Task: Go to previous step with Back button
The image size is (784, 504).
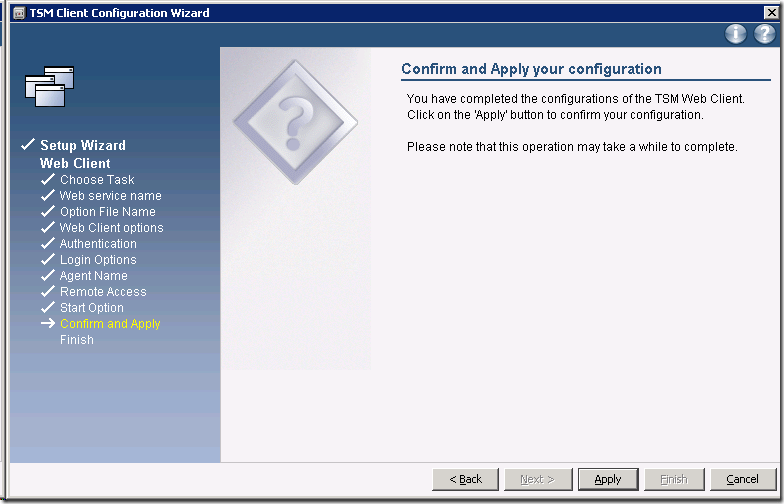Action: pyautogui.click(x=465, y=479)
